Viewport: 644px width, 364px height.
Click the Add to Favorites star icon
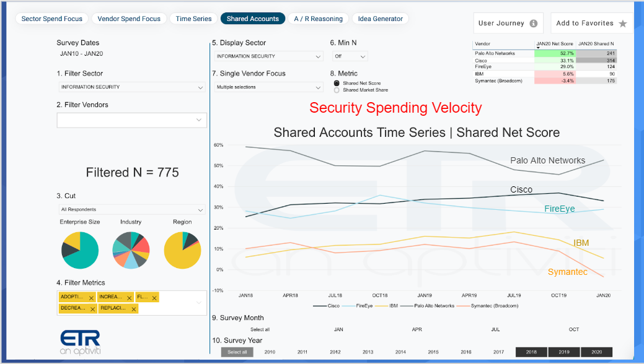pos(623,24)
